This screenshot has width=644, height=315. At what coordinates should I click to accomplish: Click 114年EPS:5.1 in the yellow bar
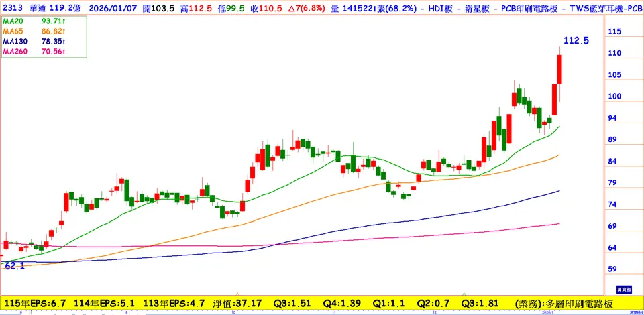click(105, 304)
